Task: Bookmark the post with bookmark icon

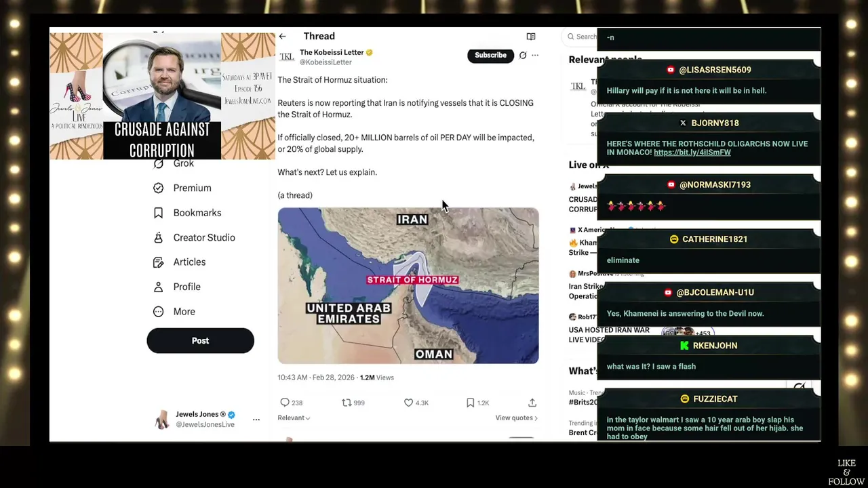Action: pos(470,403)
